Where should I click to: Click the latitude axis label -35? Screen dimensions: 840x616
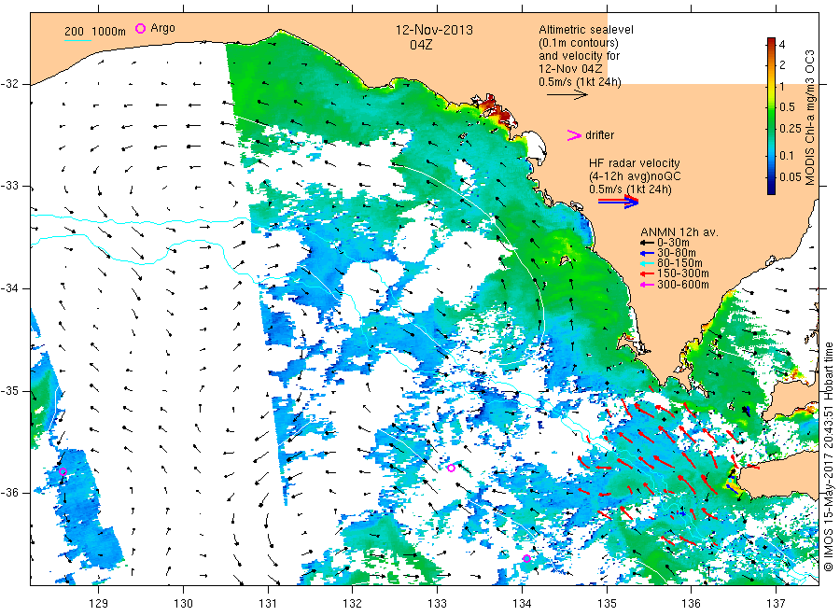point(9,391)
